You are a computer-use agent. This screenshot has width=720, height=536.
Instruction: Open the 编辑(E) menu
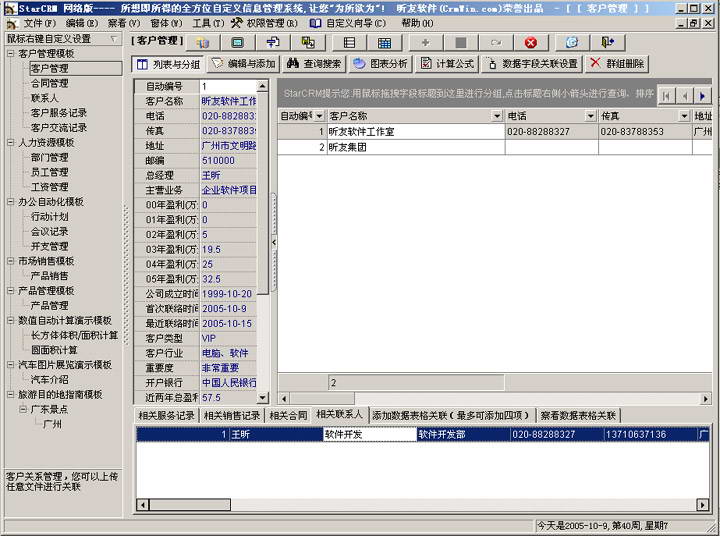82,23
